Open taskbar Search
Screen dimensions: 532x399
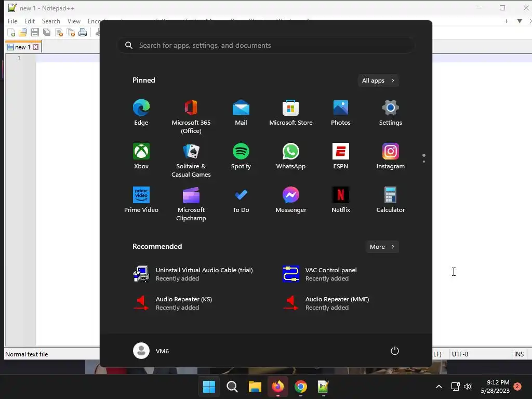(232, 387)
